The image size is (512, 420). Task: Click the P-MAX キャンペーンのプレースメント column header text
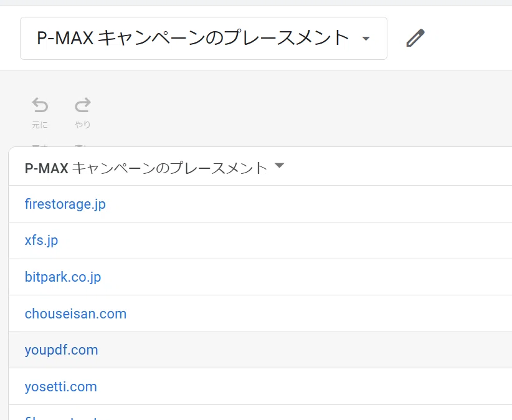point(146,168)
